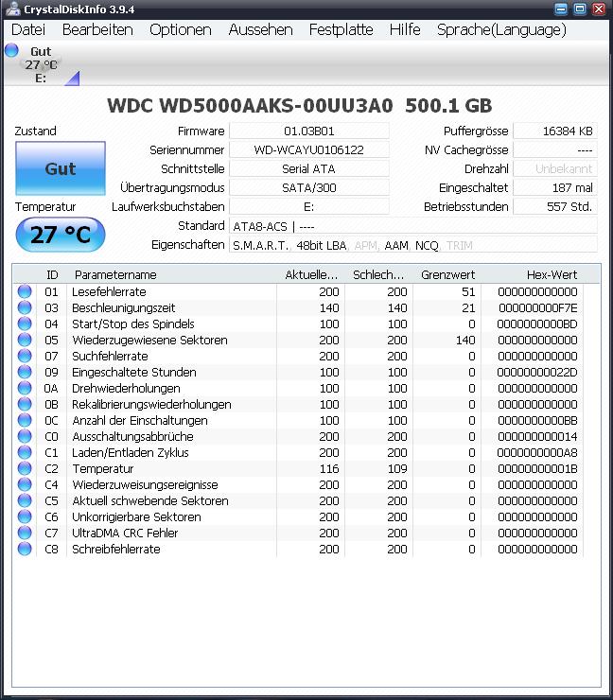This screenshot has width=613, height=700.
Task: Click the serial number WD-WCAYU0106122 field
Action: (x=309, y=149)
